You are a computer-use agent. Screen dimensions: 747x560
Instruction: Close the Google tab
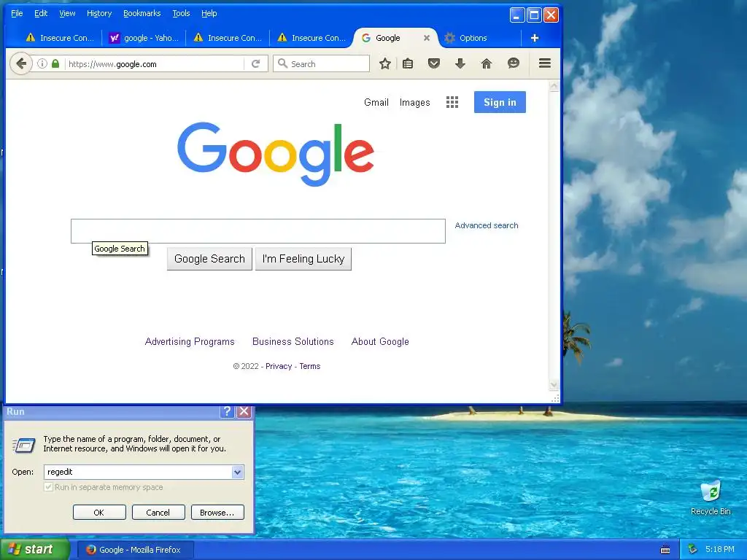pyautogui.click(x=427, y=38)
